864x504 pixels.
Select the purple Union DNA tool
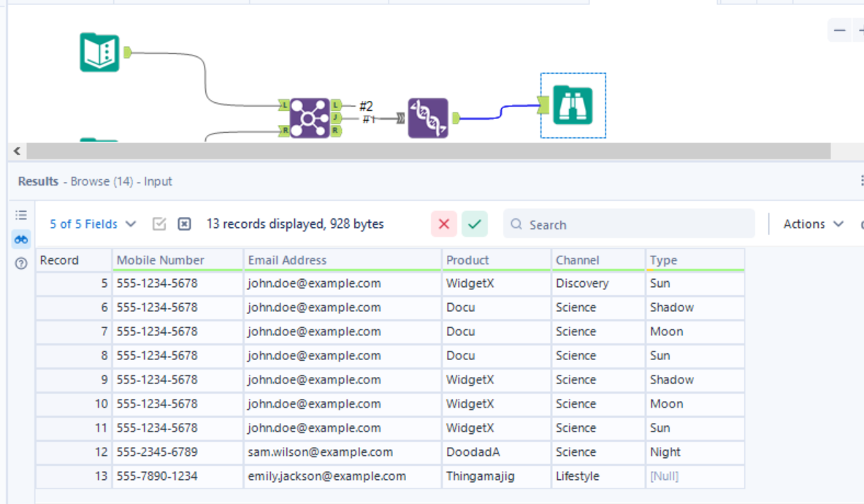(x=428, y=118)
